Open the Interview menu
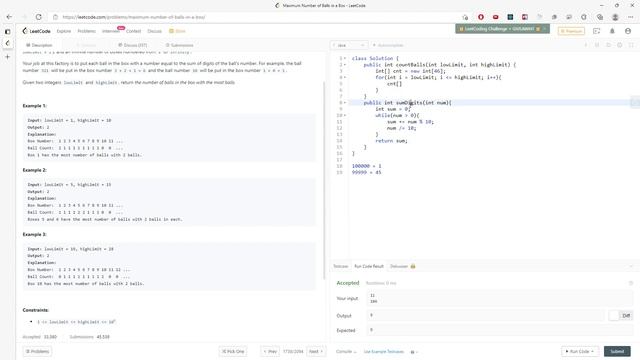Image resolution: width=640 pixels, height=360 pixels. click(x=111, y=31)
